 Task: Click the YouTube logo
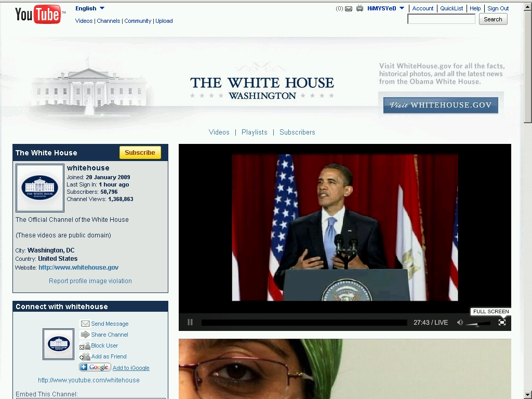tap(38, 15)
